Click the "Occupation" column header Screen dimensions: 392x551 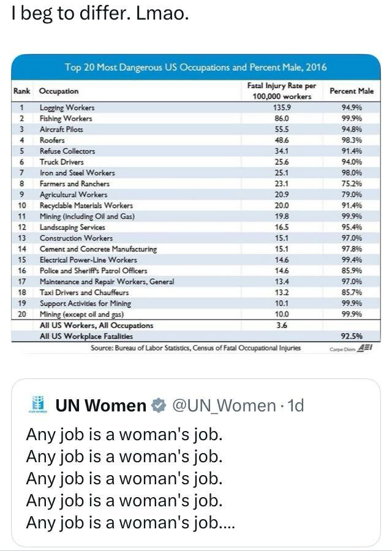[x=59, y=91]
